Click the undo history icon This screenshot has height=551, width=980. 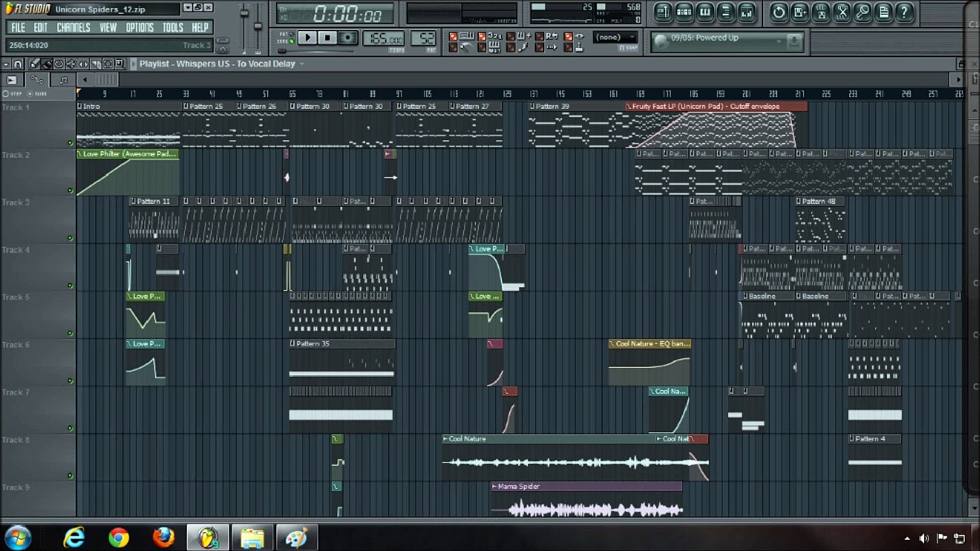pyautogui.click(x=779, y=12)
